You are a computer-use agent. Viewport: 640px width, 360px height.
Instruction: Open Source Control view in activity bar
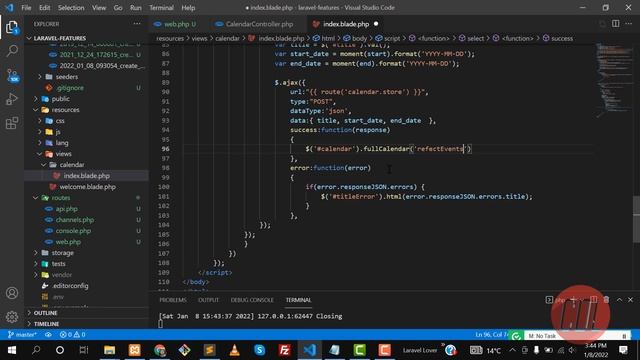click(x=12, y=75)
